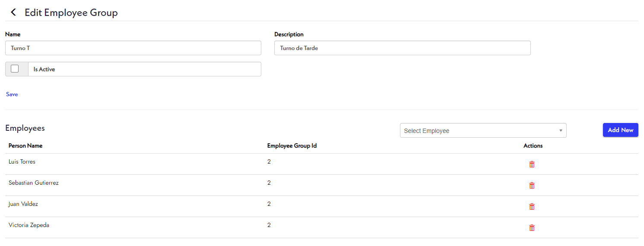Delete Luis Torres from the group
This screenshot has width=644, height=246.
[x=532, y=164]
